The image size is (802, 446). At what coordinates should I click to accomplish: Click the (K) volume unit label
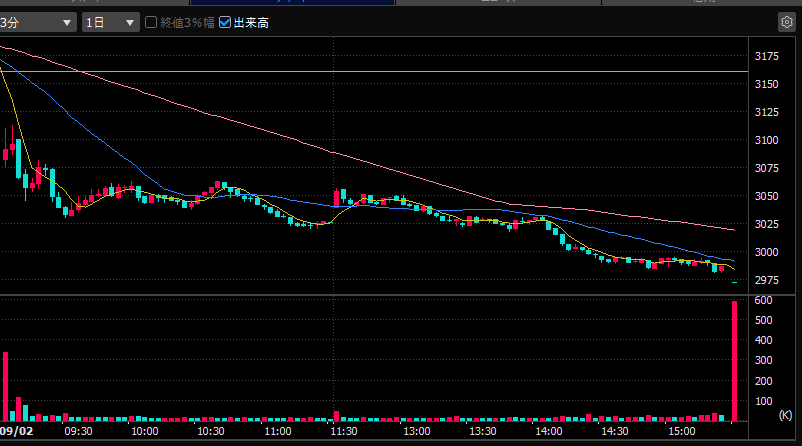tap(785, 415)
